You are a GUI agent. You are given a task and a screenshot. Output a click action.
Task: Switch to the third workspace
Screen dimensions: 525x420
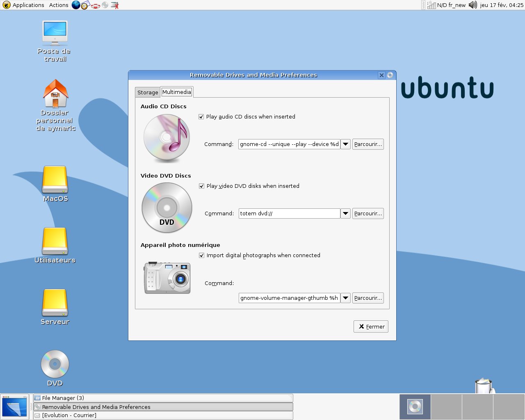pyautogui.click(x=477, y=406)
